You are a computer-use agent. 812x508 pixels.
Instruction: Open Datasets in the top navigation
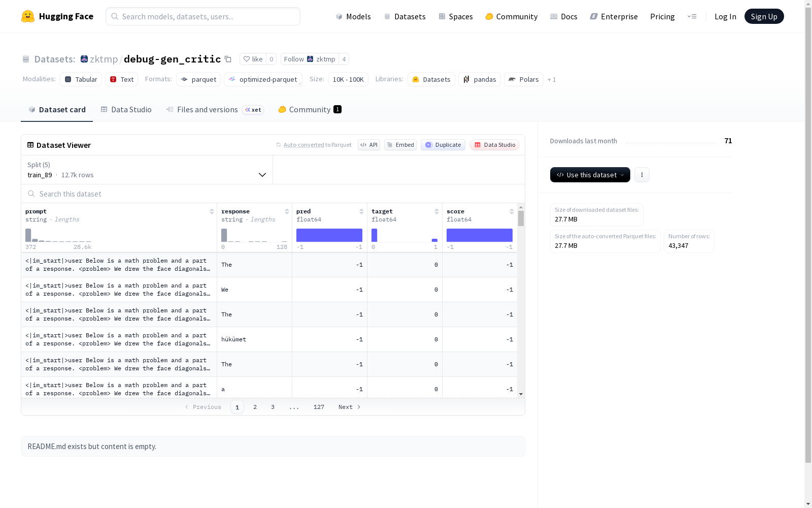(x=404, y=16)
